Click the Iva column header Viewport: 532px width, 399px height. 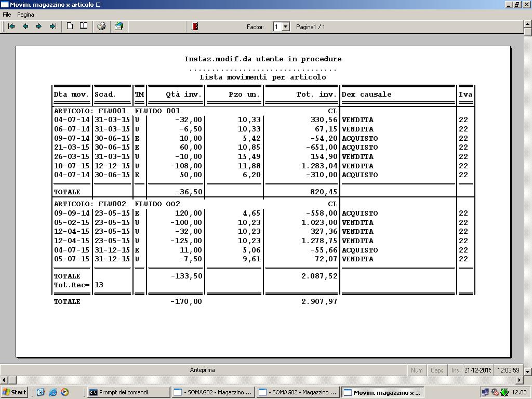point(465,95)
